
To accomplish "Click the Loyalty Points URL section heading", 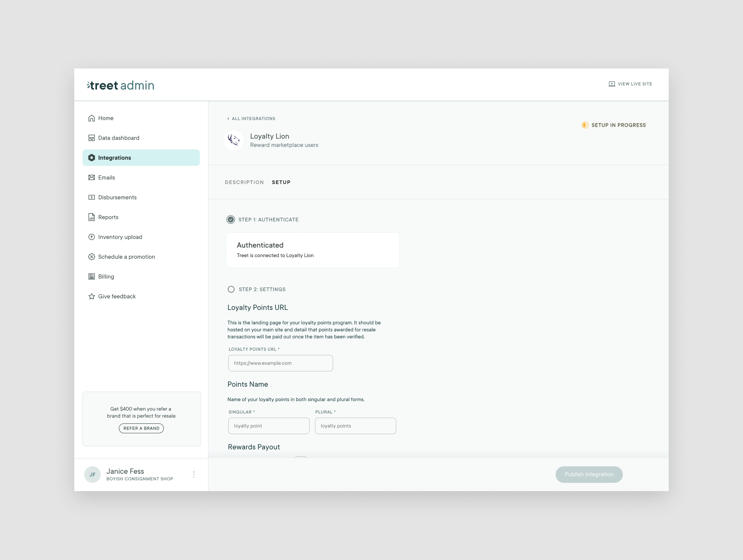I will 258,307.
